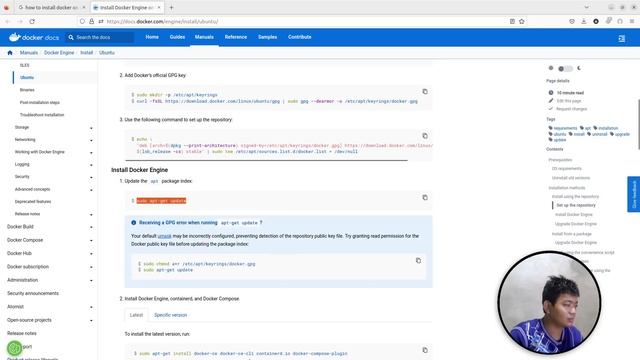
Task: Click the green circular button at bottom left
Action: (15, 348)
